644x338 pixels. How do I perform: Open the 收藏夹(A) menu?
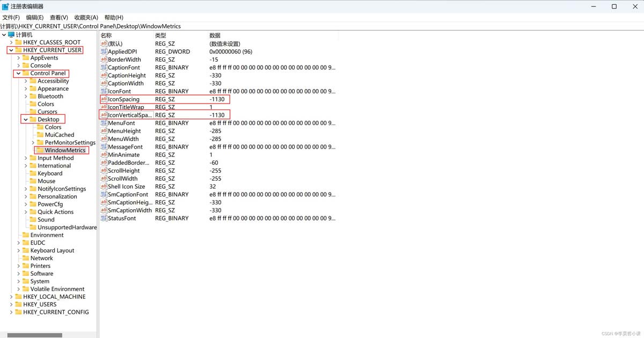(86, 17)
